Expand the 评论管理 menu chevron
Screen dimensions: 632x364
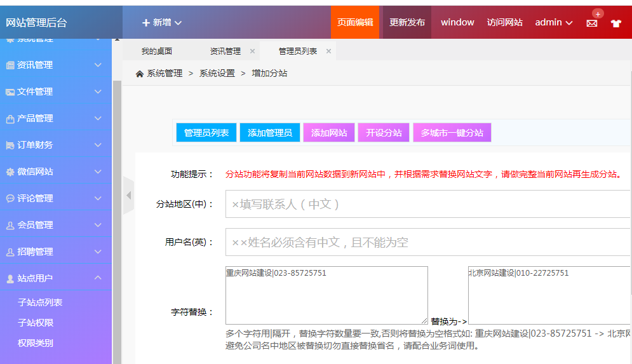(98, 198)
